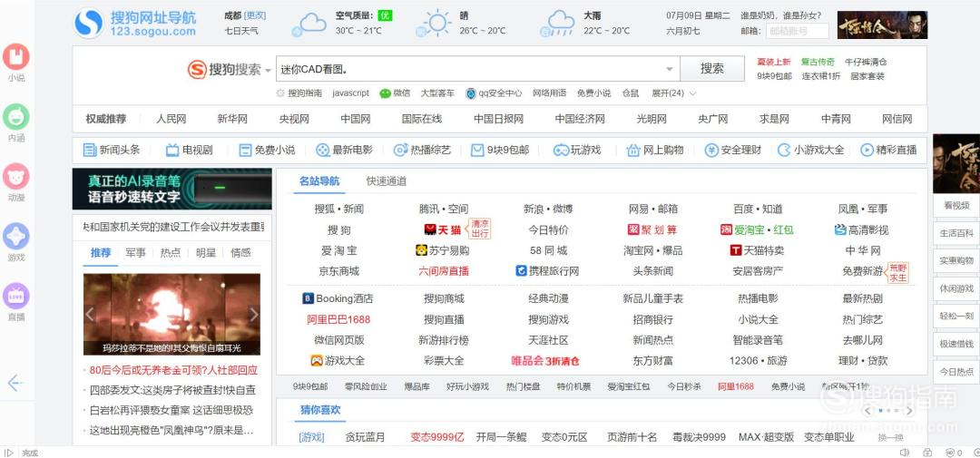980x458 pixels.
Task: Open 热播综艺 icon link
Action: [x=422, y=150]
